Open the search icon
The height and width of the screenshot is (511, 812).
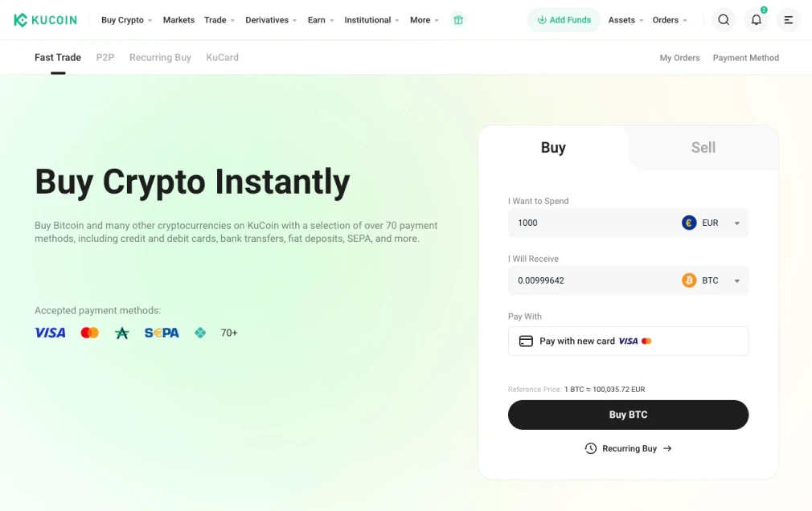coord(723,19)
